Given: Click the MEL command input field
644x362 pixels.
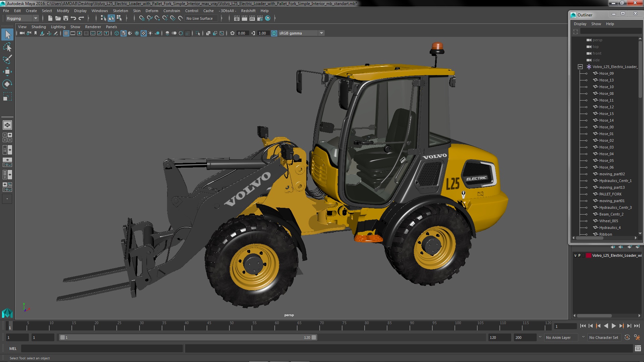Looking at the screenshot, I should click(102, 349).
